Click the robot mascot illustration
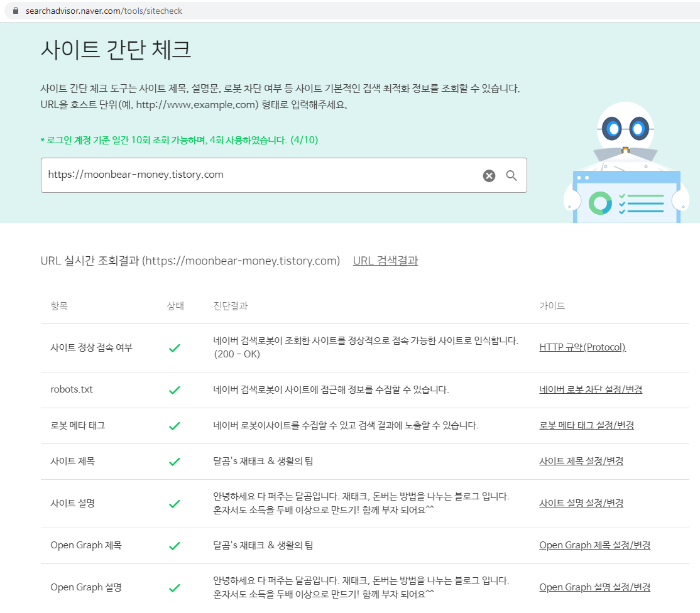 (626, 163)
